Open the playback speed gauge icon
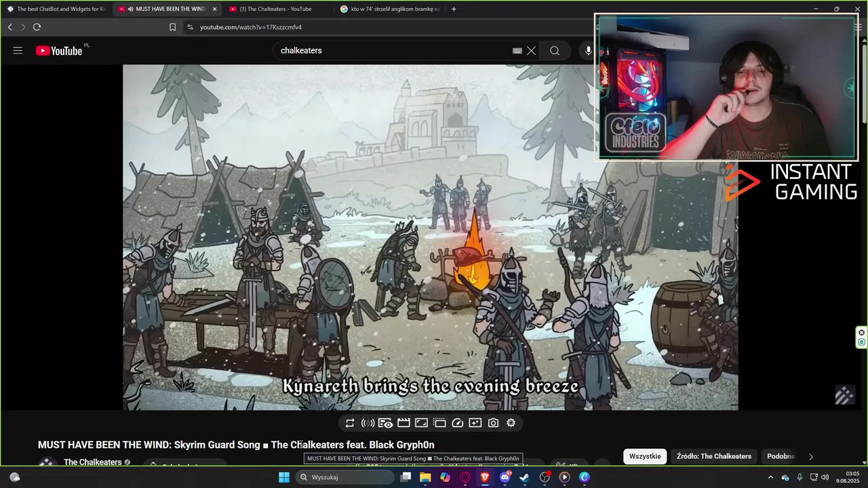Viewport: 868px width, 488px height. [457, 423]
